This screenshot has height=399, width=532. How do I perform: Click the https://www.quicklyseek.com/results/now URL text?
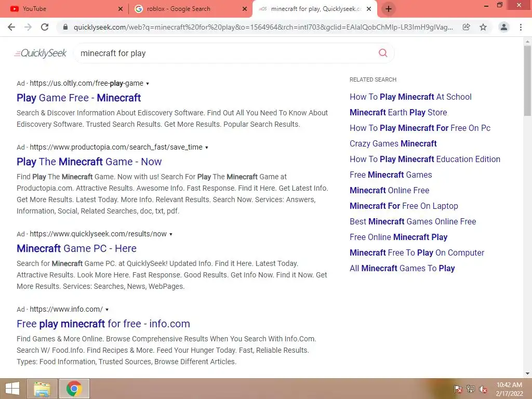98,234
